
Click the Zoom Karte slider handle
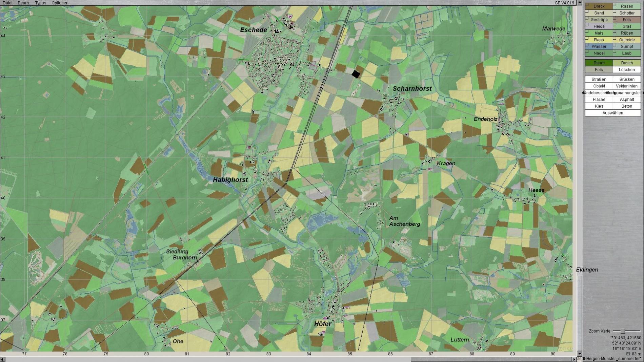tap(623, 331)
